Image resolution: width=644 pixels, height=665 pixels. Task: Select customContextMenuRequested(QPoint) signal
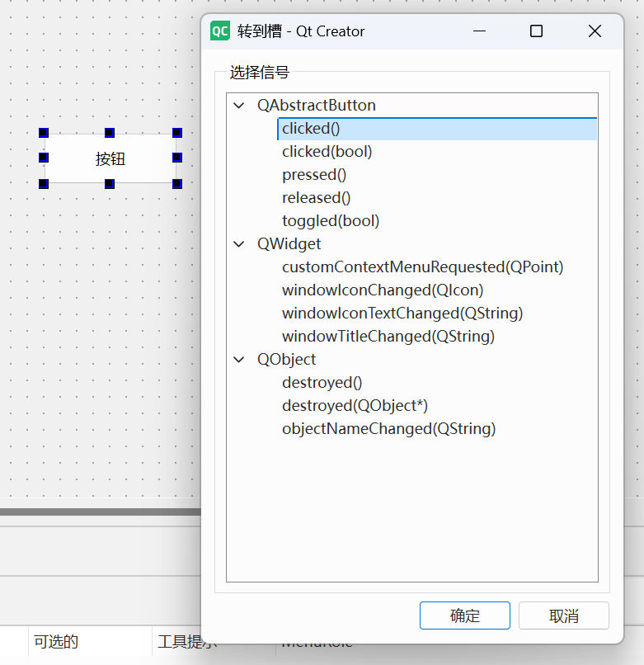point(423,266)
